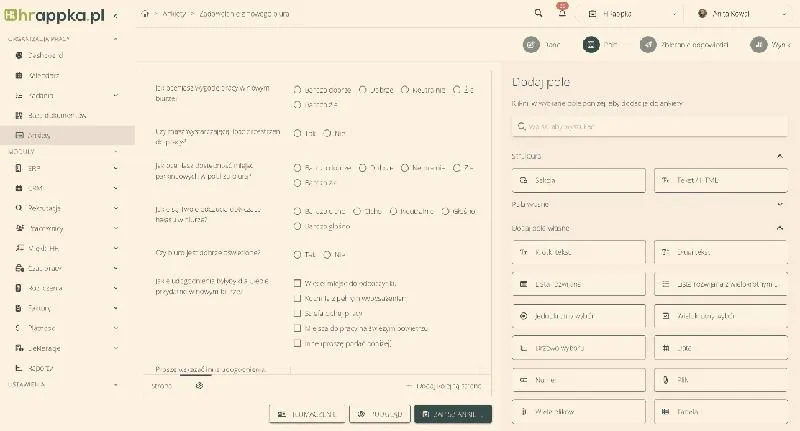The height and width of the screenshot is (431, 800).
Task: Expand the ERP module
Action: coord(116,168)
